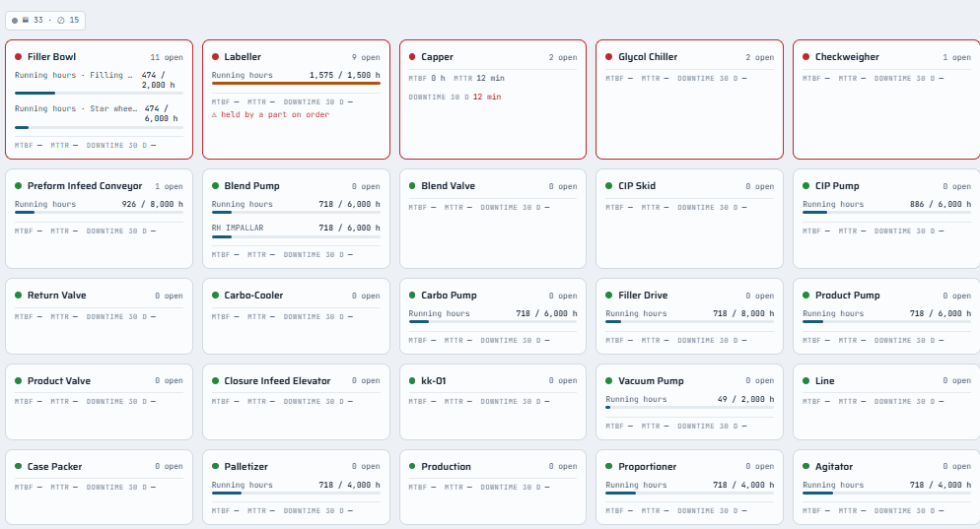This screenshot has width=980, height=529.
Task: Click the Filler Bowl Filling running hours bar
Action: 100,93
